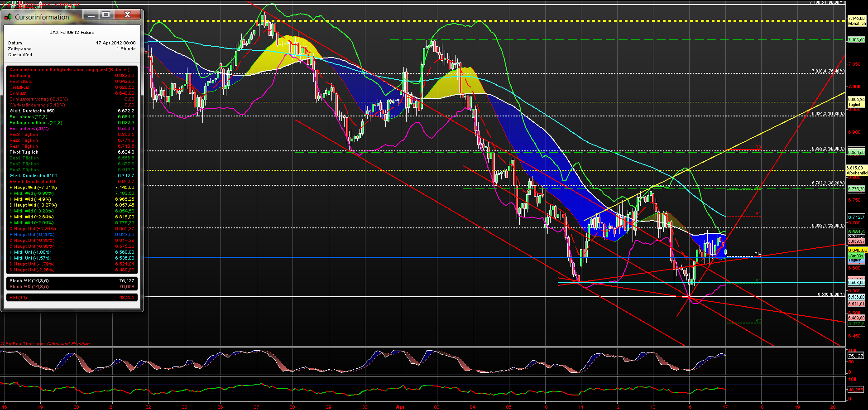Click the Cursorinformation window candlestick icon
This screenshot has height=410, width=868.
8,17
